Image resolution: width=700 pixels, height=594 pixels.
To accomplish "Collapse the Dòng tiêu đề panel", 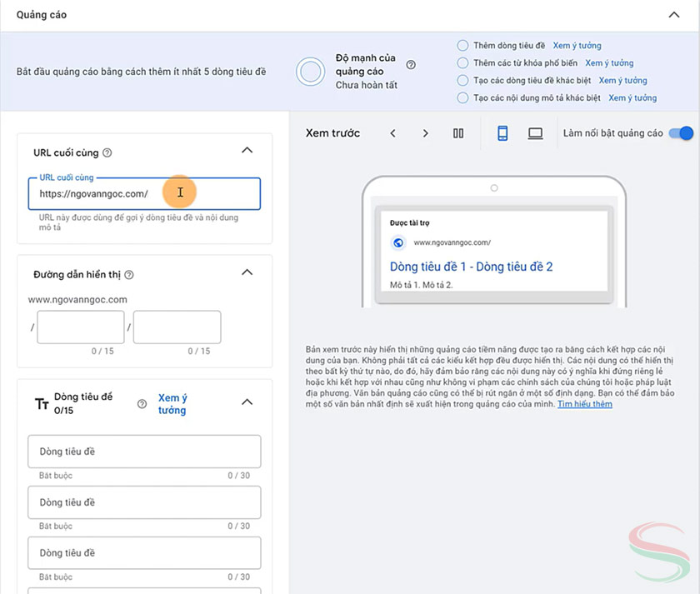I will click(x=247, y=402).
